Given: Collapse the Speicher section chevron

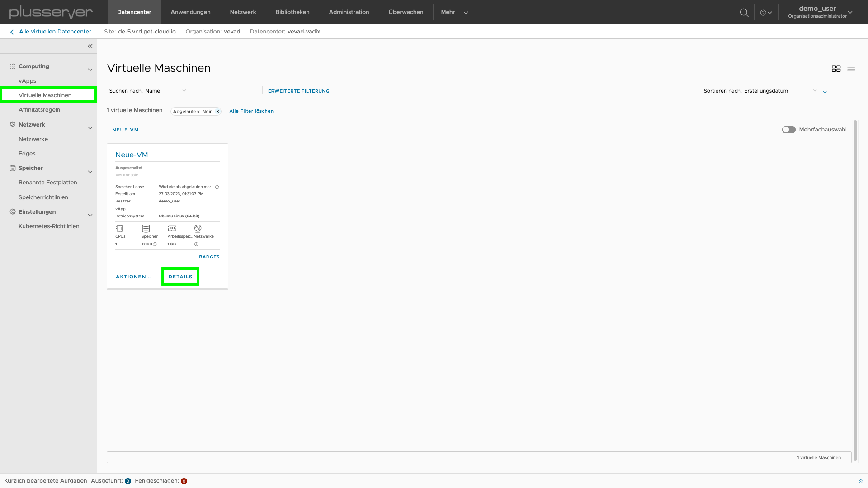Looking at the screenshot, I should 90,172.
